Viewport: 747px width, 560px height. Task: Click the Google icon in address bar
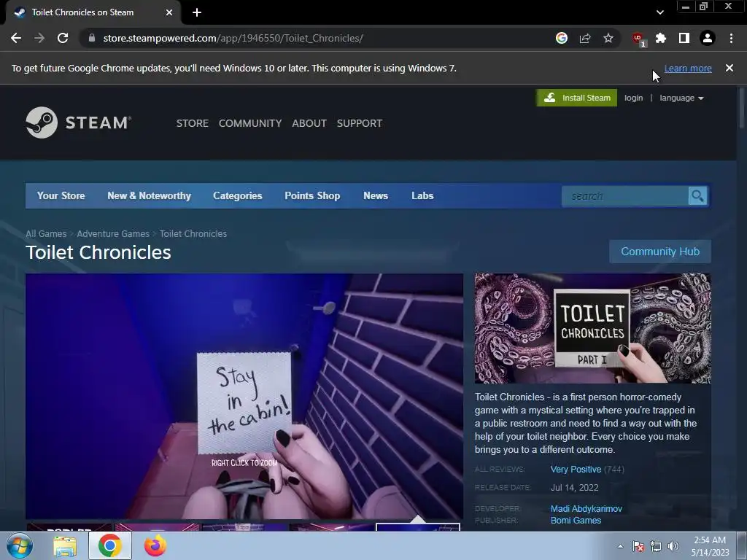pos(562,38)
